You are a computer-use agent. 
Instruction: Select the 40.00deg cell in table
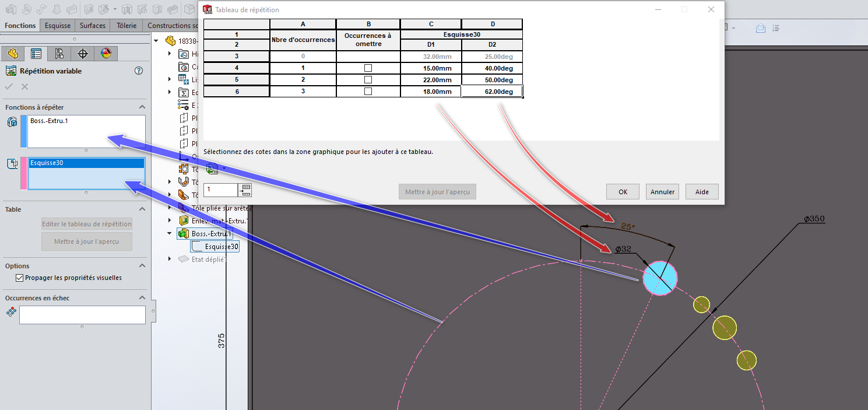pyautogui.click(x=492, y=68)
